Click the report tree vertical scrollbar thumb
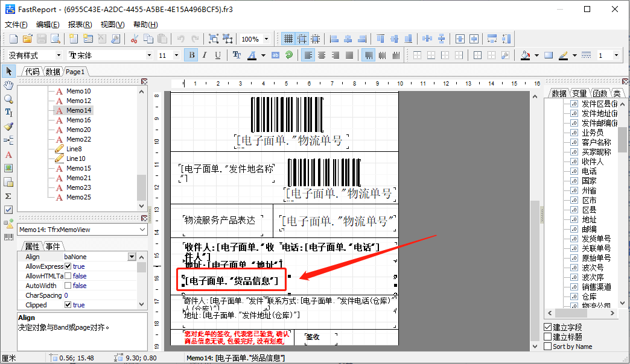Viewport: 630px width, 364px height. [x=141, y=187]
